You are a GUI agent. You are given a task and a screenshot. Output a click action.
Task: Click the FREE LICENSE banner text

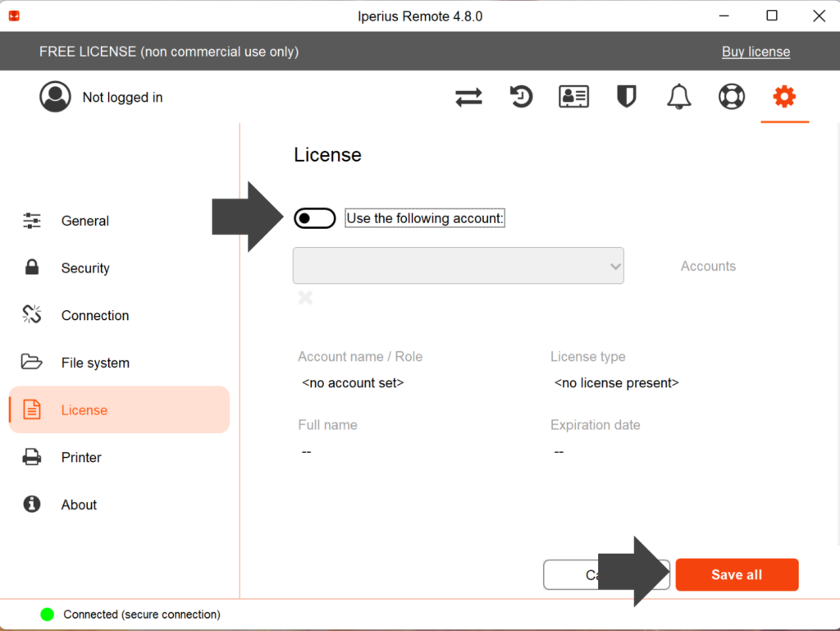[169, 52]
